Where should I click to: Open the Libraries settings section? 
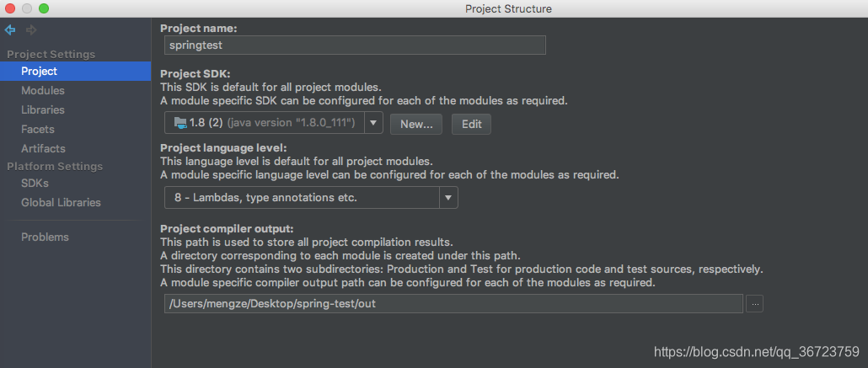tap(43, 110)
